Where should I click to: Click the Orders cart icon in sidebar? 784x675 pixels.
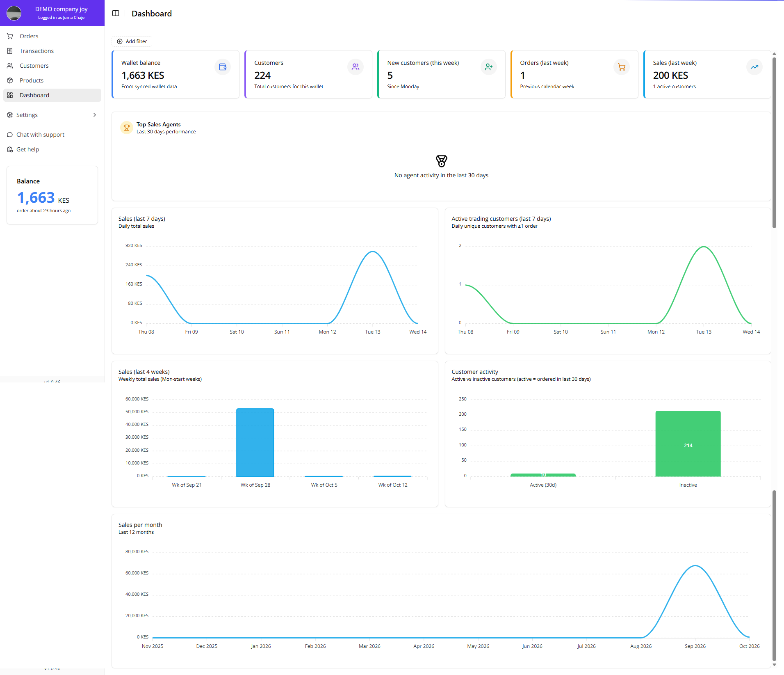pos(10,36)
